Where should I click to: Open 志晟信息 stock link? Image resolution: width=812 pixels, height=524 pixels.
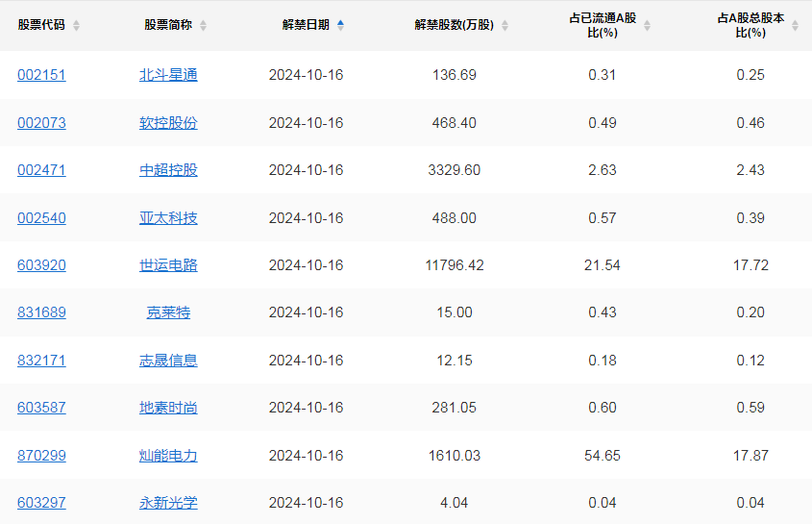point(168,361)
